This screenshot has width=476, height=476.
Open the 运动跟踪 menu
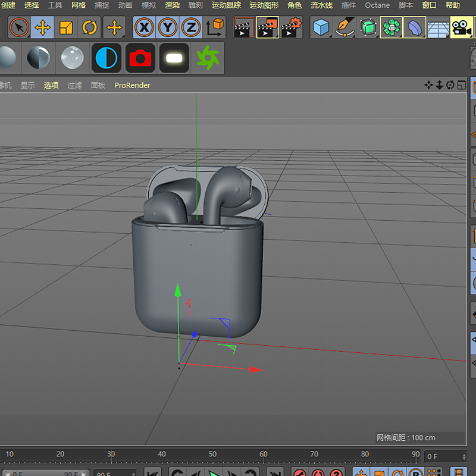tap(226, 5)
